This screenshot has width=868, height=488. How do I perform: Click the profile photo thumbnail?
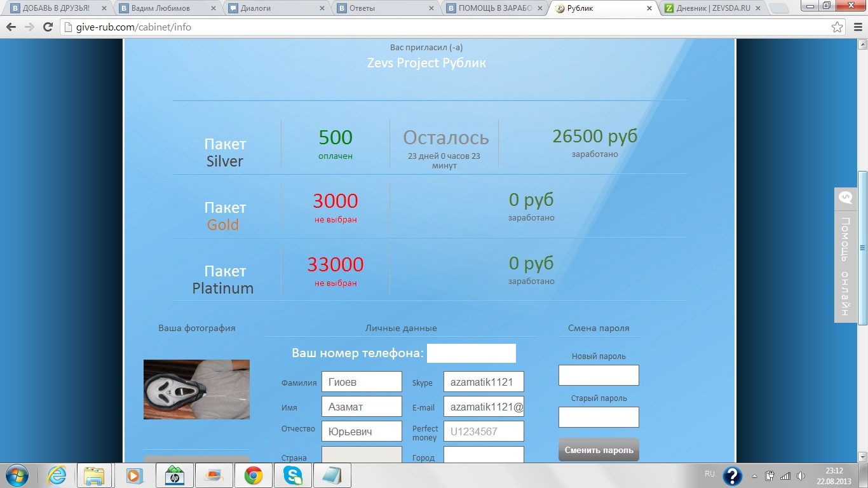(x=196, y=390)
